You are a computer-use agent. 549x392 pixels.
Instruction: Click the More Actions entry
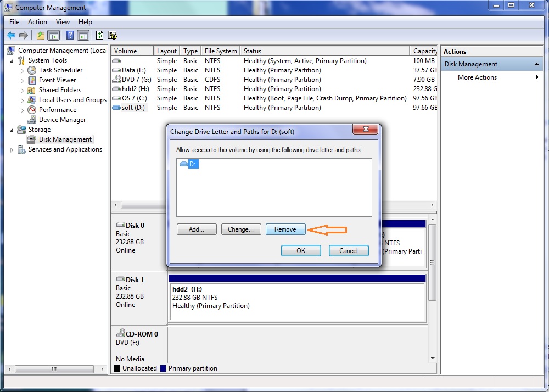coord(477,77)
